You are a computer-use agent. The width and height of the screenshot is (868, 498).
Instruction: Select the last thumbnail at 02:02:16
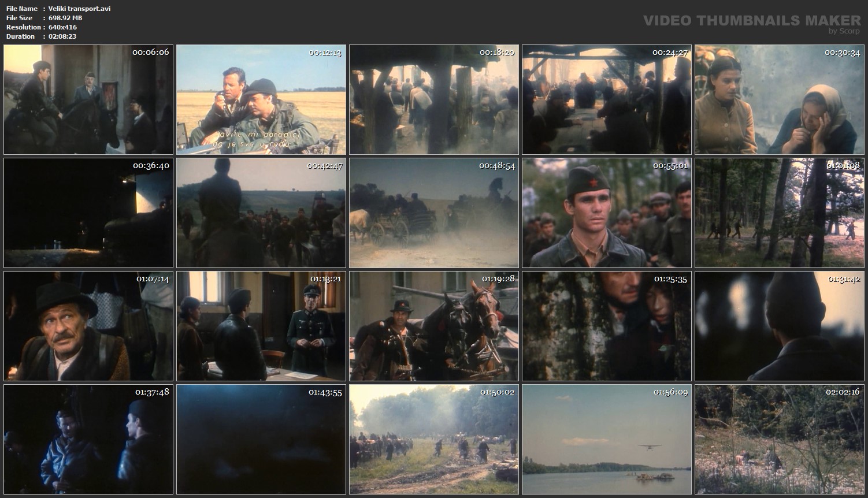coord(780,439)
